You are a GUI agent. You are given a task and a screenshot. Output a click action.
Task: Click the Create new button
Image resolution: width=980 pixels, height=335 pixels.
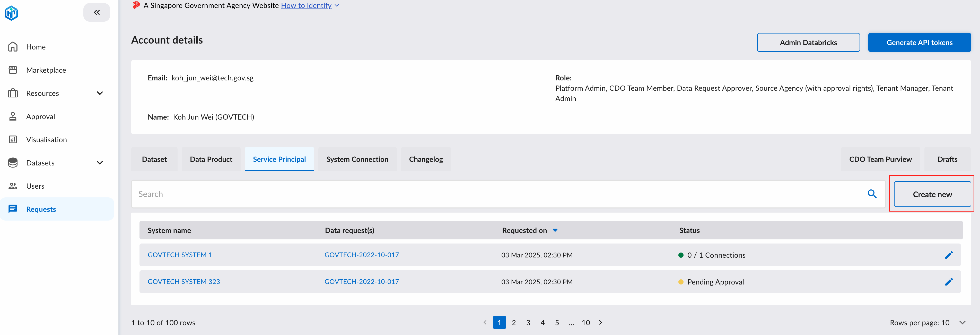pos(932,194)
